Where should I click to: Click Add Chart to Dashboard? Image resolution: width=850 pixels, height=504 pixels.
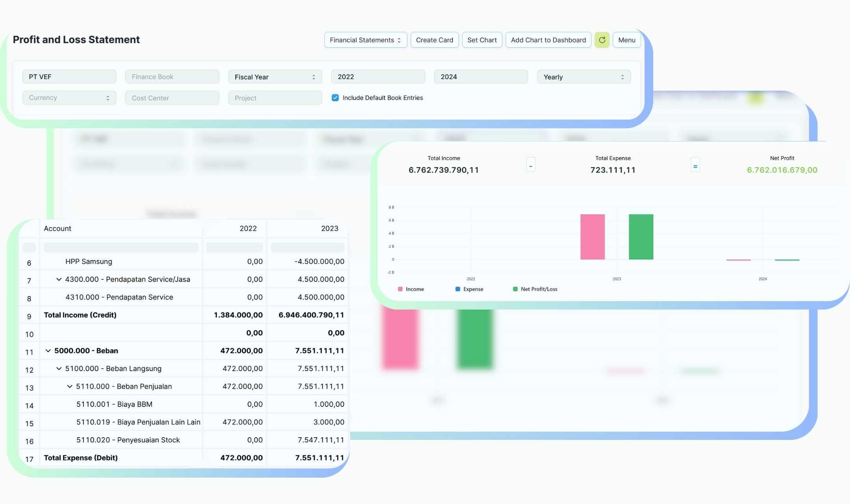(548, 40)
